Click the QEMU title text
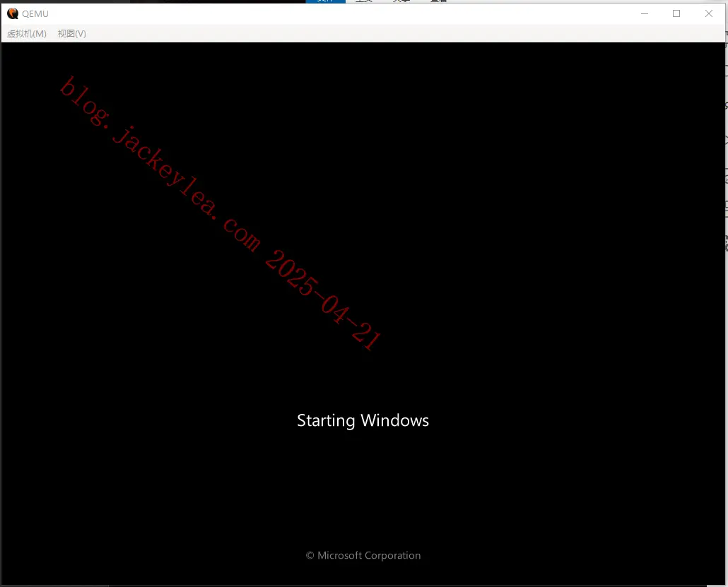 [x=35, y=14]
